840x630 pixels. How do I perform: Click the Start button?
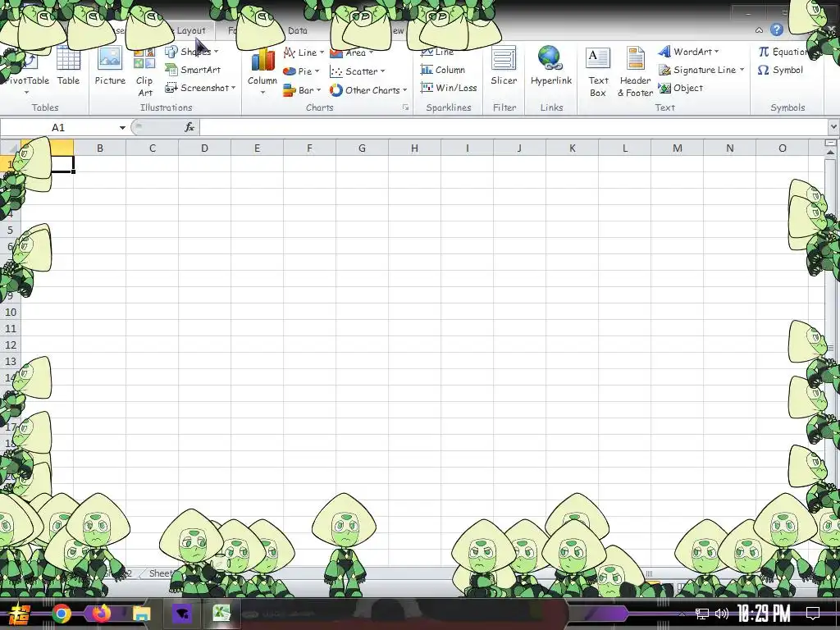click(x=19, y=614)
